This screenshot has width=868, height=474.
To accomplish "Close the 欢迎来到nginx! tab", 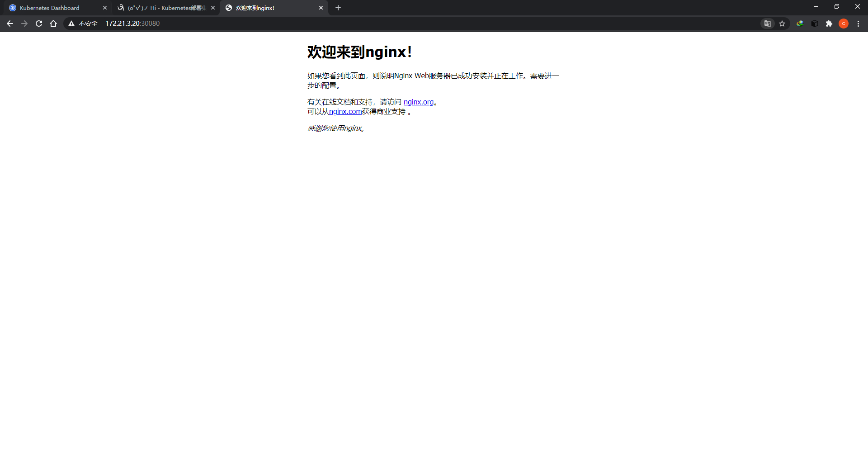I will click(x=321, y=8).
